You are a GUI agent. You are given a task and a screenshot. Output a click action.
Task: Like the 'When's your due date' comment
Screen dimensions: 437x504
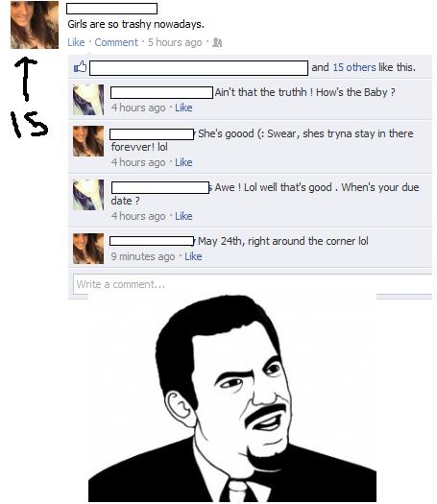pyautogui.click(x=183, y=216)
